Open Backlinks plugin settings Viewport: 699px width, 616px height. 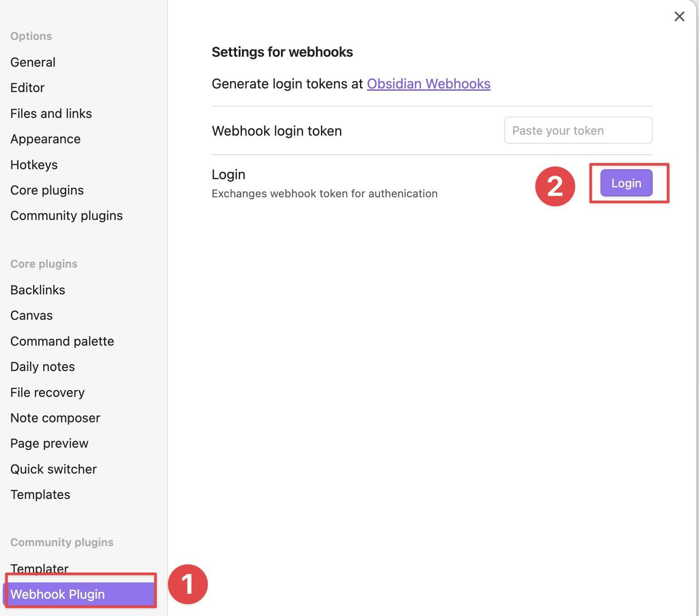click(x=38, y=290)
